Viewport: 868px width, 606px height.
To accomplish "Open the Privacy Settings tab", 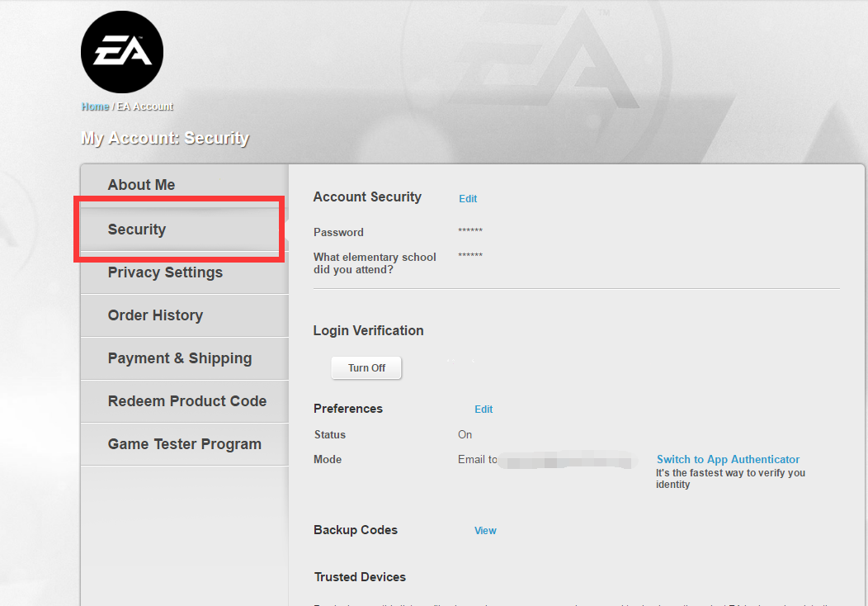I will pyautogui.click(x=184, y=272).
